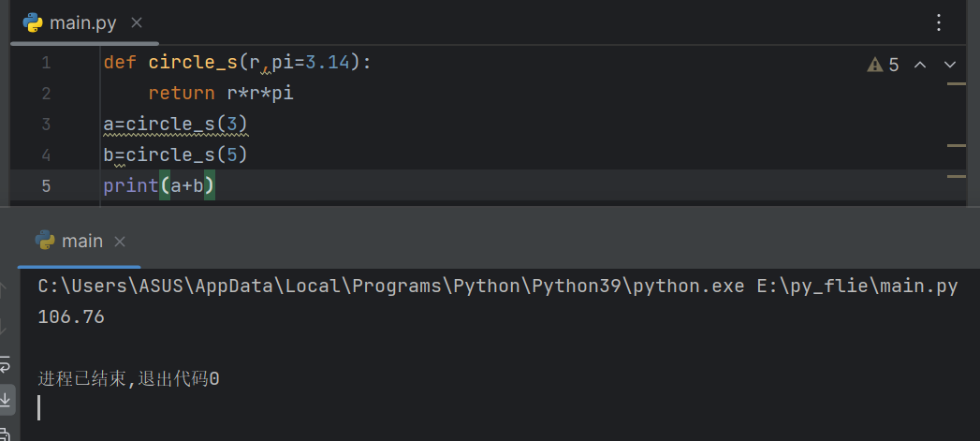Click the pi=3.14 default parameter
The image size is (980, 441).
(x=311, y=63)
